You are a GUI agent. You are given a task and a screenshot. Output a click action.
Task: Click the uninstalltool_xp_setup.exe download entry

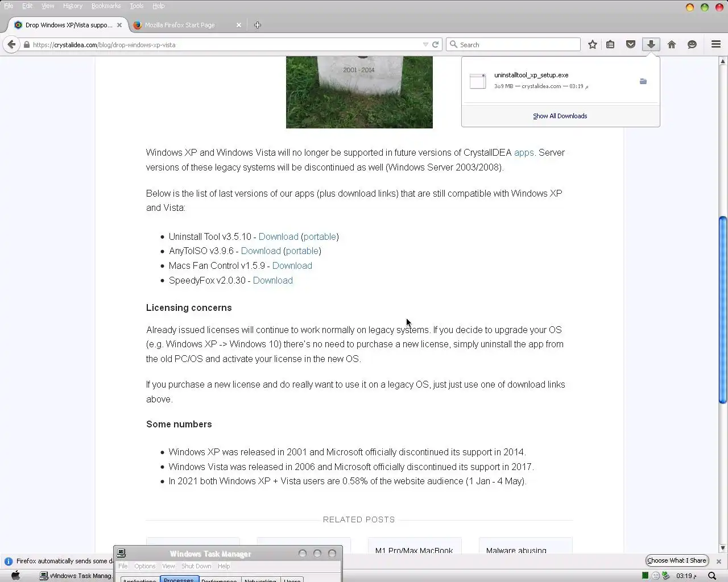[560, 81]
